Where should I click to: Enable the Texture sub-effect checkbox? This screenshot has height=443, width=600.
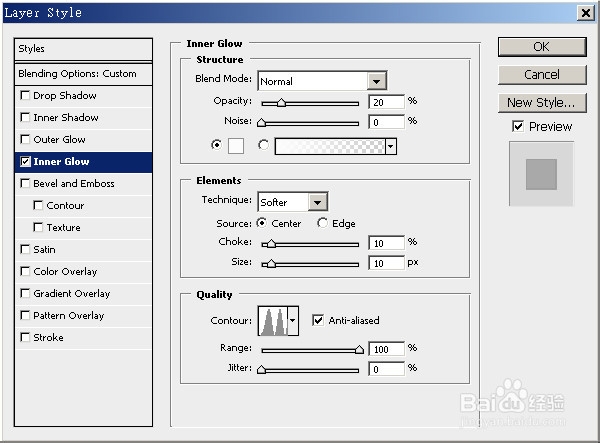point(38,227)
